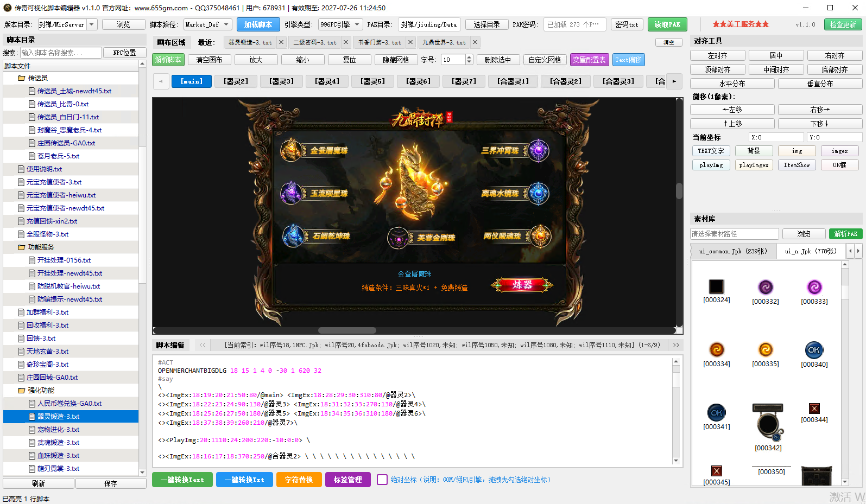Click the 读取PAK button
This screenshot has height=504, width=866.
click(667, 24)
